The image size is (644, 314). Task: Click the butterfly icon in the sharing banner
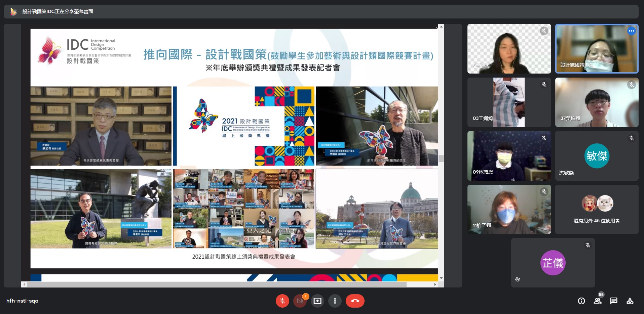(13, 12)
